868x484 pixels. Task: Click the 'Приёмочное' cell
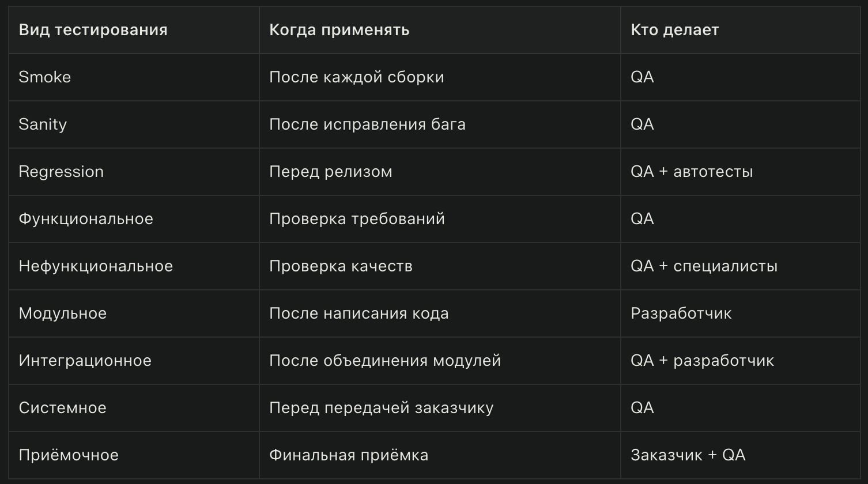pyautogui.click(x=134, y=455)
